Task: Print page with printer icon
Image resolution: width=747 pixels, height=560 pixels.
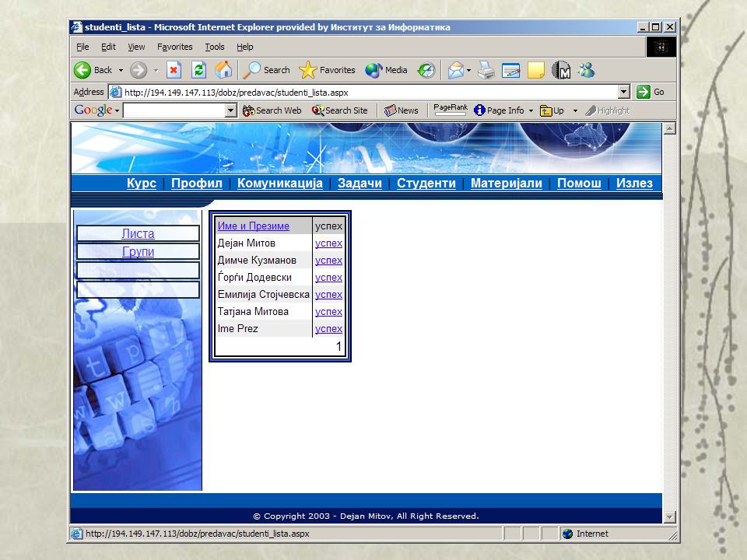Action: coord(486,70)
